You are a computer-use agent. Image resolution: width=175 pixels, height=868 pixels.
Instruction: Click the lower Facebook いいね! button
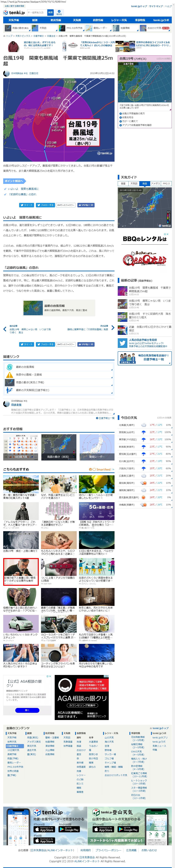86,344
